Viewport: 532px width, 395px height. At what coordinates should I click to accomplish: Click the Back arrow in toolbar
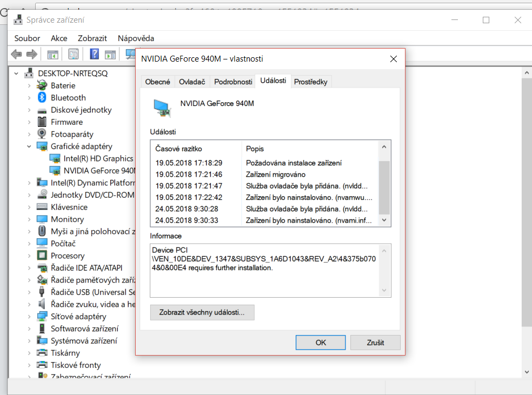(x=16, y=54)
